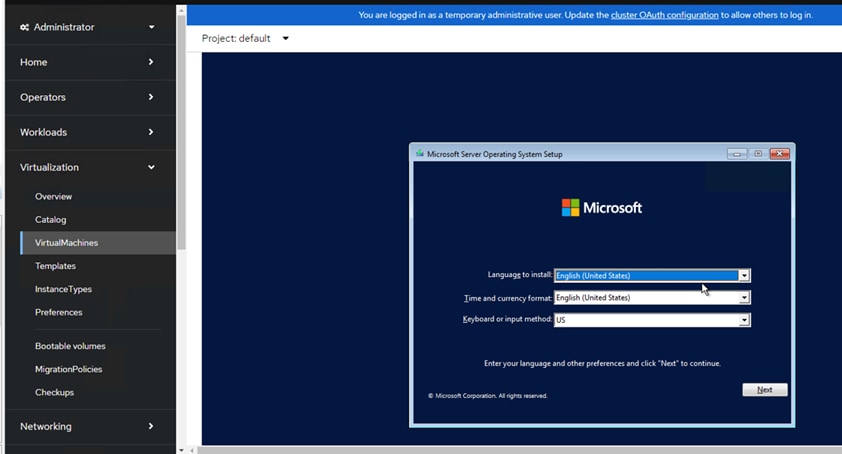Click the sidebar scrollbar up arrow
842x454 pixels.
click(x=182, y=10)
